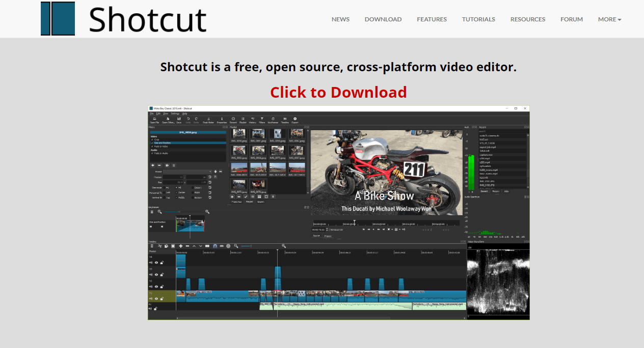Open the File menu in Shotcut
Screen dimensions: 644x348
click(151, 113)
